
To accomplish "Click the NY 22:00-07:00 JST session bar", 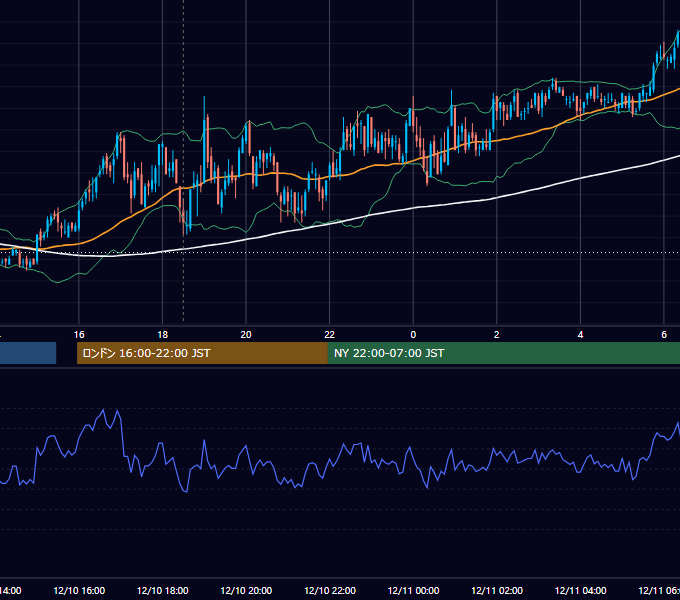I will pos(503,353).
